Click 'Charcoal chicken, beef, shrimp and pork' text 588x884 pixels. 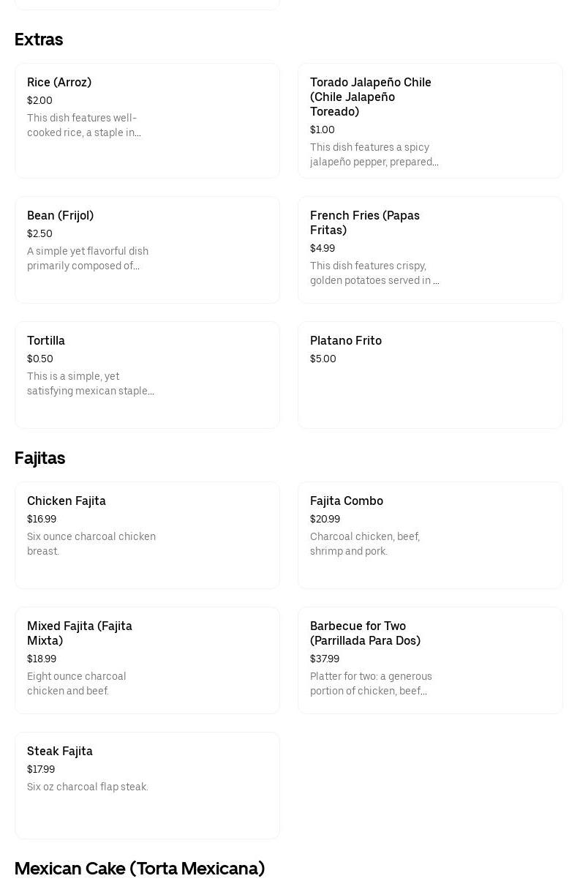coord(365,544)
